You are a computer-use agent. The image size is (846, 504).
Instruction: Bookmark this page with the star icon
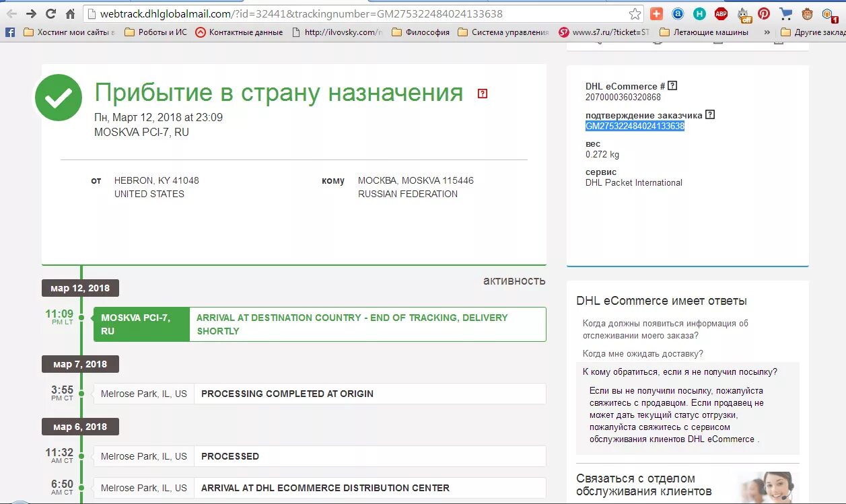coord(635,13)
